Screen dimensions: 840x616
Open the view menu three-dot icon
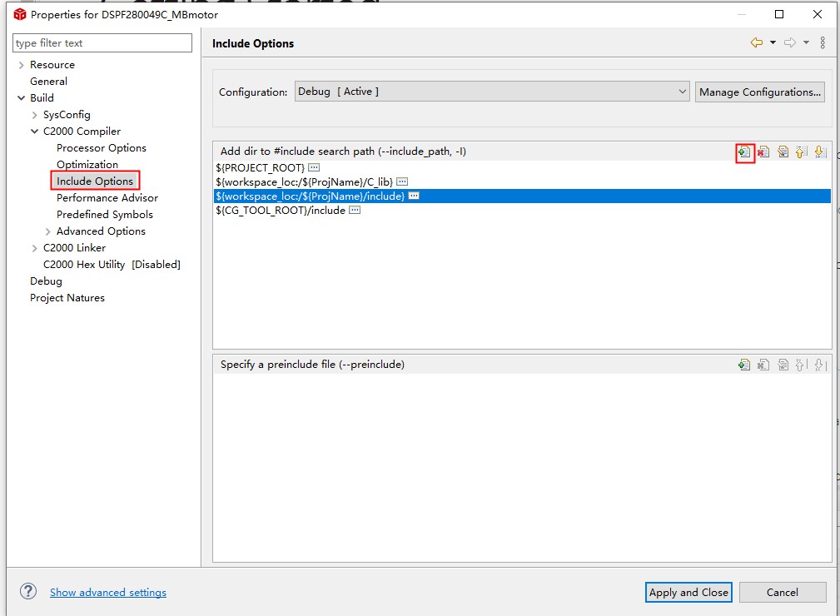tap(823, 42)
